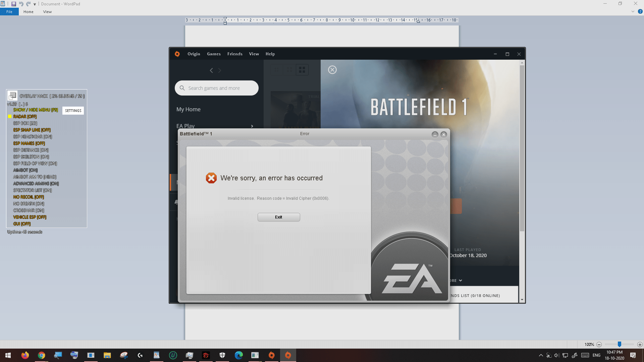This screenshot has width=644, height=362.
Task: Open the Windows Start menu
Action: tap(8, 355)
